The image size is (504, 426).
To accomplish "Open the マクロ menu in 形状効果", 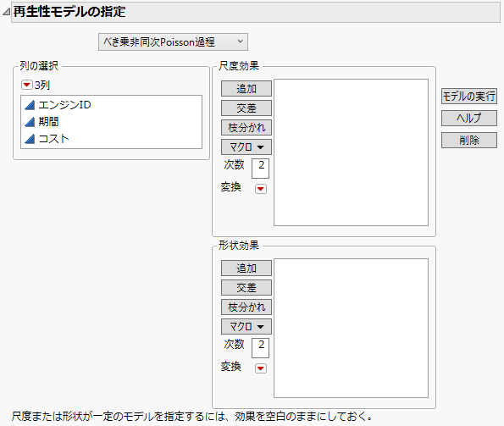I will tap(246, 326).
